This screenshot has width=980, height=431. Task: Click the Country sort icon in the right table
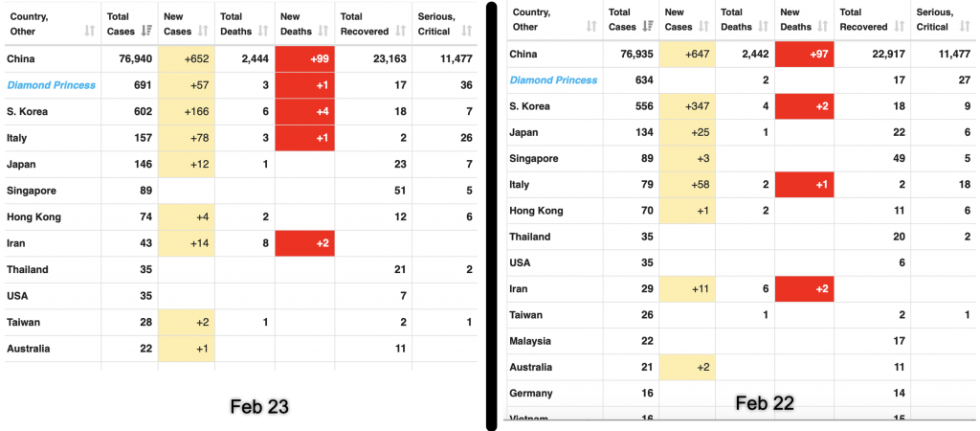[590, 27]
